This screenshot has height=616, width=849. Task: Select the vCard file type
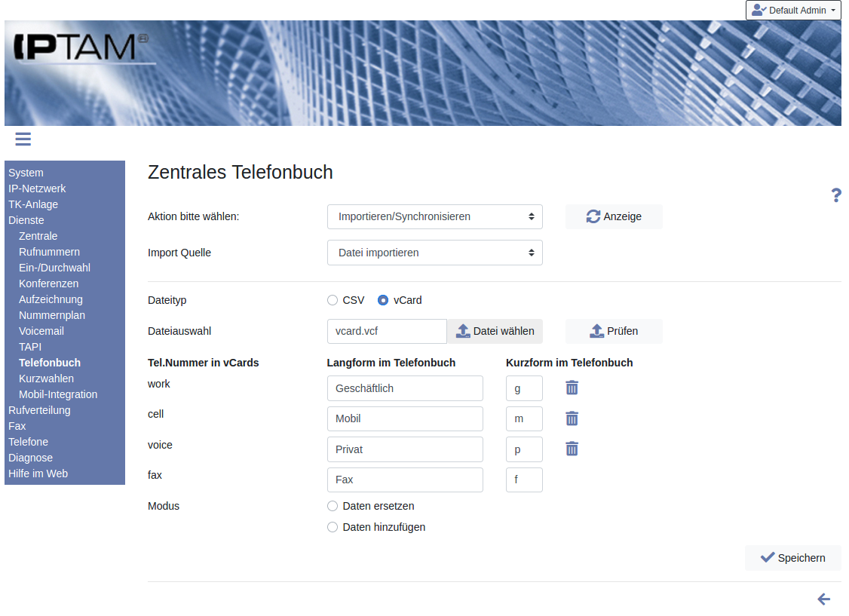pyautogui.click(x=383, y=300)
